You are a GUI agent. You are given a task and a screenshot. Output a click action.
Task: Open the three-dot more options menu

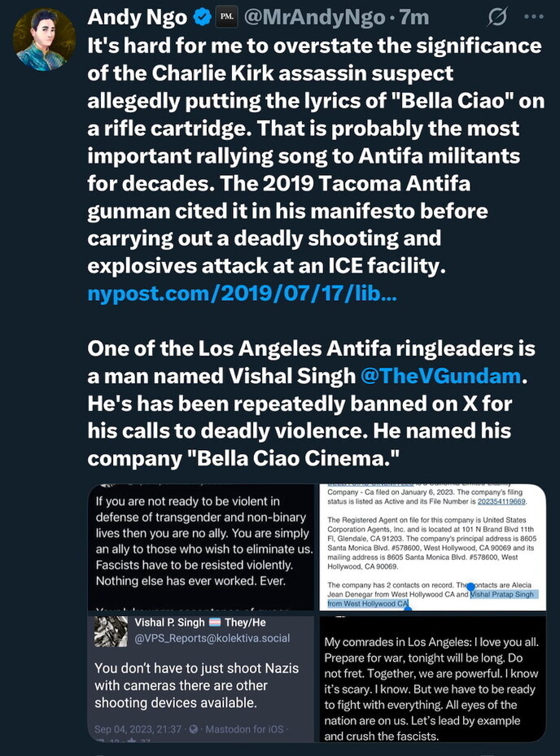pos(533,16)
